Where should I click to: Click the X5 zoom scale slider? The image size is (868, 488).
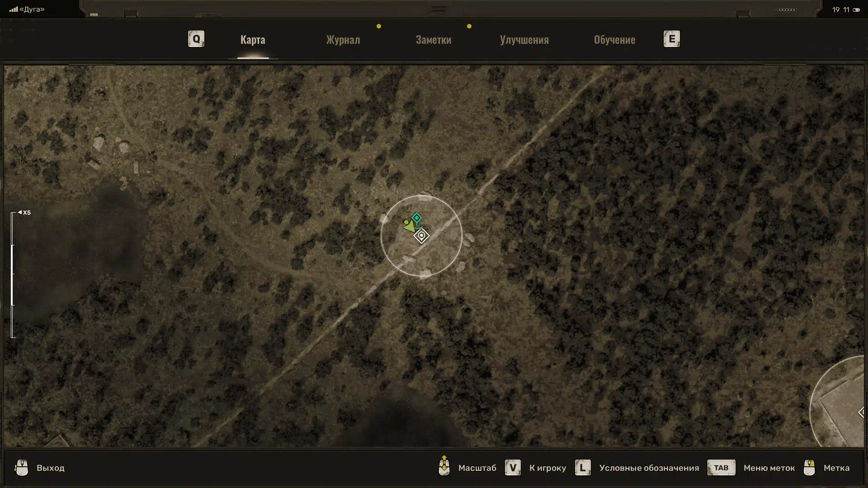click(x=13, y=274)
